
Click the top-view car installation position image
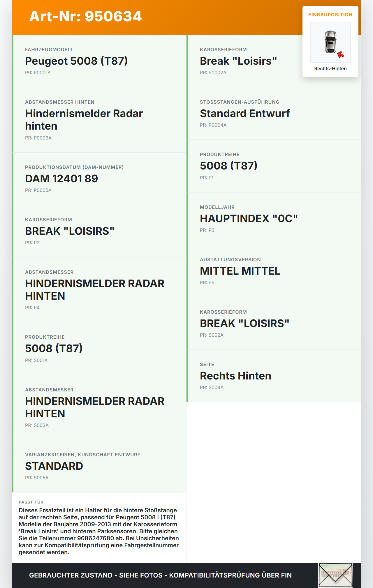[330, 42]
